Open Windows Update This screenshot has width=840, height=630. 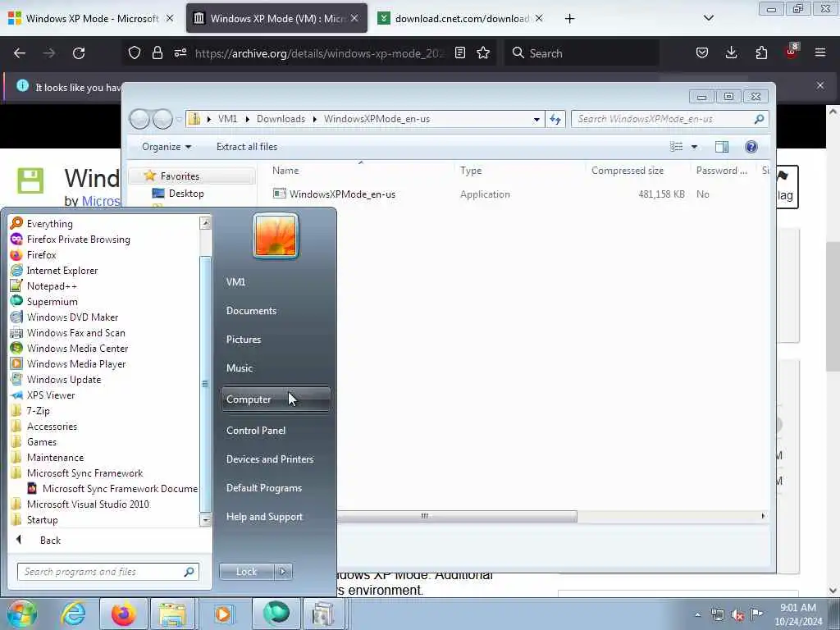click(x=64, y=379)
